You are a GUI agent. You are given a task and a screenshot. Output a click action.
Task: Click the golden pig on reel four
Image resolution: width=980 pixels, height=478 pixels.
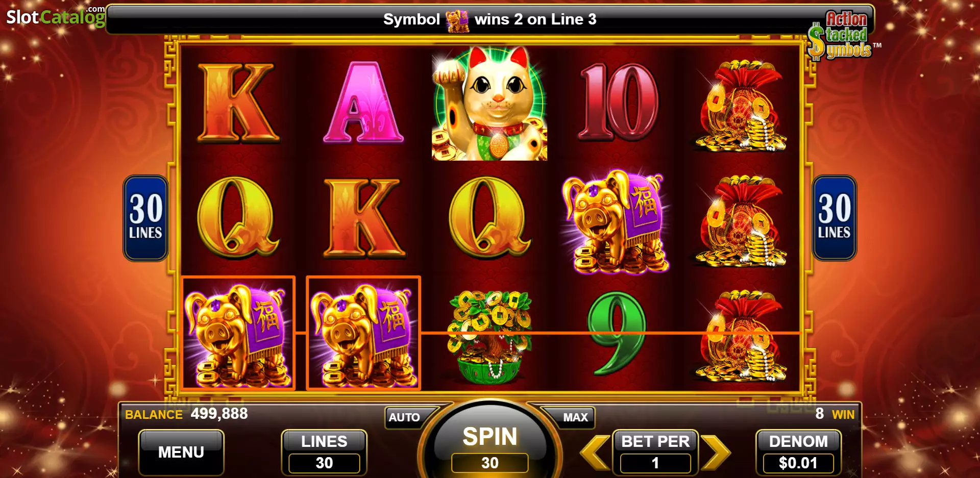point(616,222)
